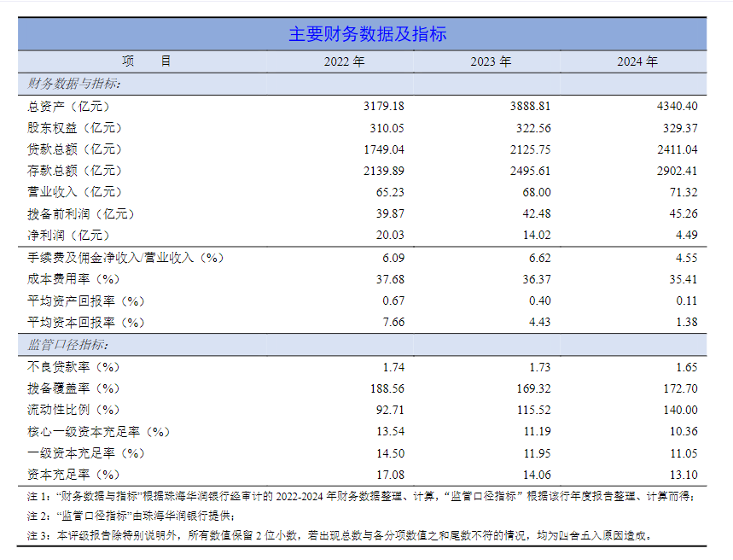Screen dimensions: 733x560
Task: Select the 财务数据与指标 section header
Action: pyautogui.click(x=66, y=83)
